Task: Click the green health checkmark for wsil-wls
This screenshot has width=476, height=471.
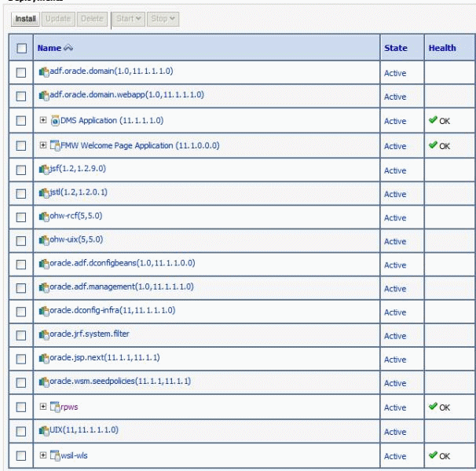Action: tap(433, 455)
